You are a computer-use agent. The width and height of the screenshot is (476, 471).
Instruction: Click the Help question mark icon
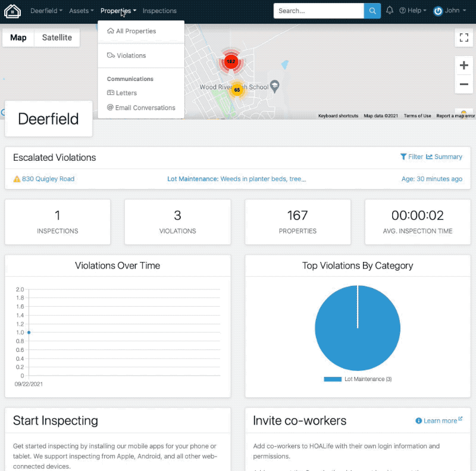point(403,11)
